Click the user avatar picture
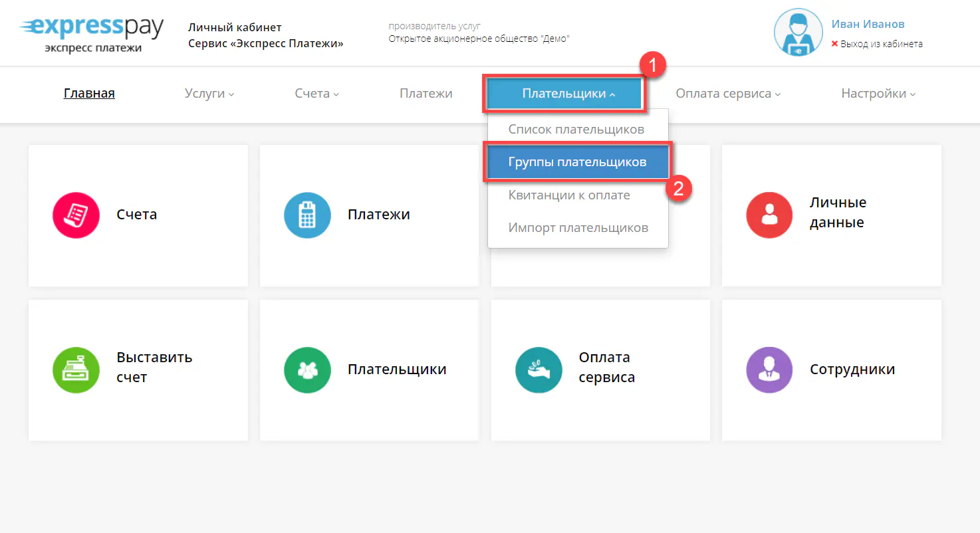The image size is (980, 533). (798, 33)
